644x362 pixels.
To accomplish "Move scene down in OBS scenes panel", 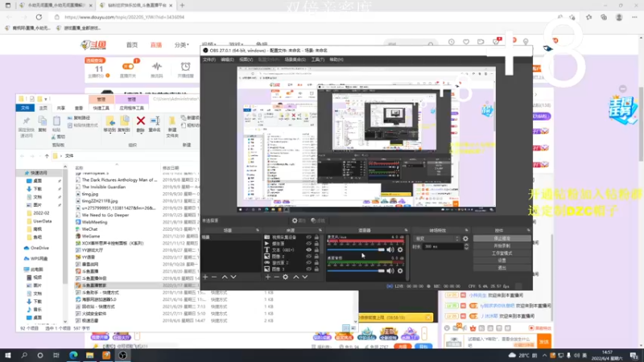I will click(x=233, y=277).
